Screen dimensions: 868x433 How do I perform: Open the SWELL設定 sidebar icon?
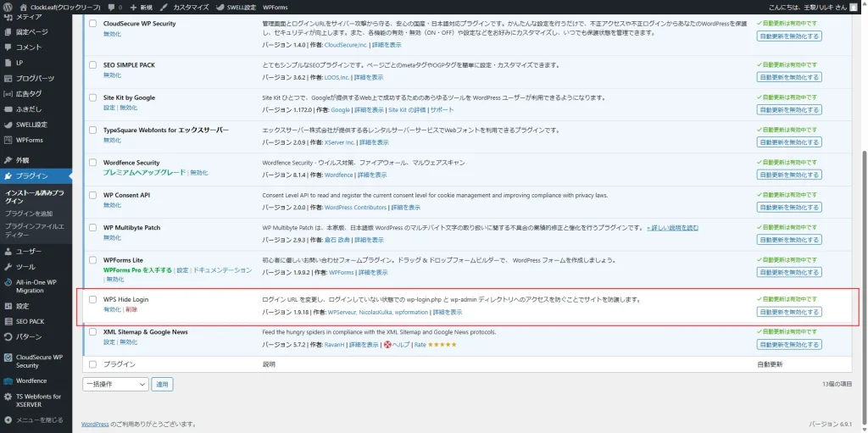coord(8,125)
